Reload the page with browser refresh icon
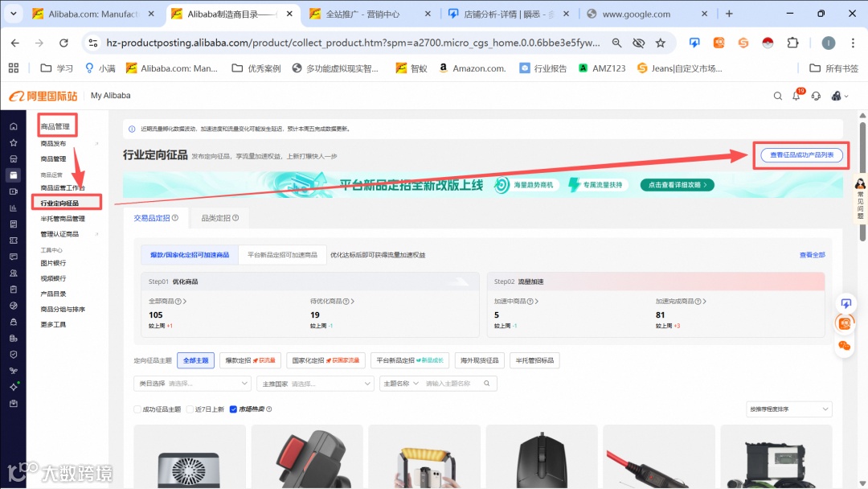The width and height of the screenshot is (868, 489). point(63,43)
